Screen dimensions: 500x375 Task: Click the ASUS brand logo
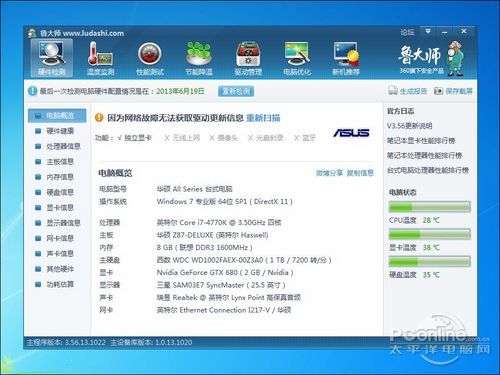point(351,133)
